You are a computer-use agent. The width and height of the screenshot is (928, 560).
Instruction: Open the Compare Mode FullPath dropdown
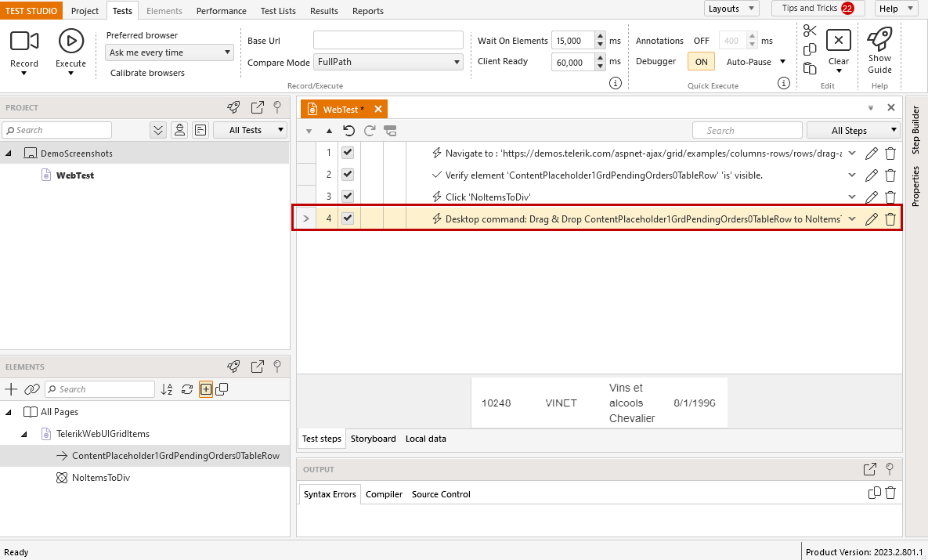pyautogui.click(x=388, y=62)
